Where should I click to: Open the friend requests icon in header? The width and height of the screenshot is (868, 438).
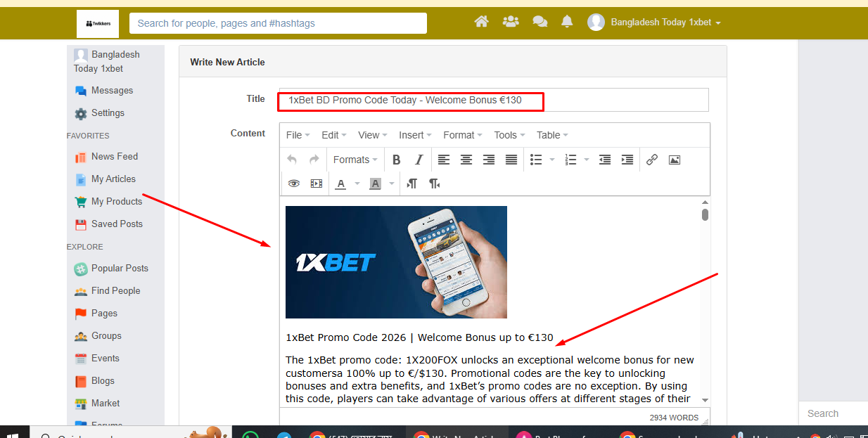[x=511, y=22]
